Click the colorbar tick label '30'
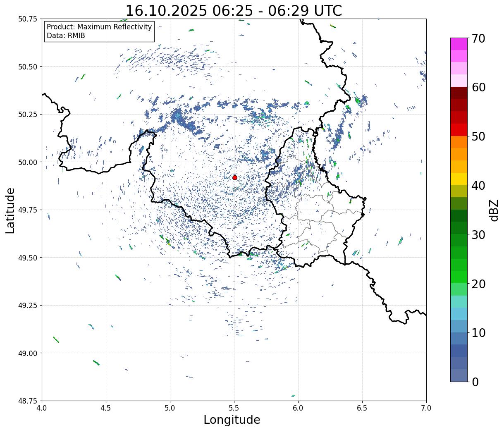 478,234
